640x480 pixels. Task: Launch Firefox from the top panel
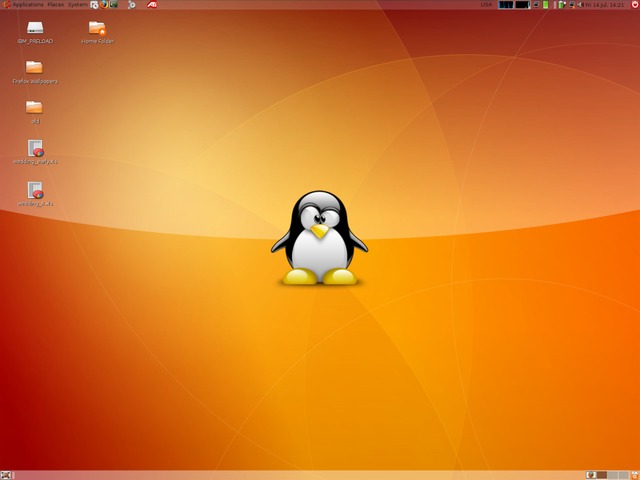coord(103,5)
